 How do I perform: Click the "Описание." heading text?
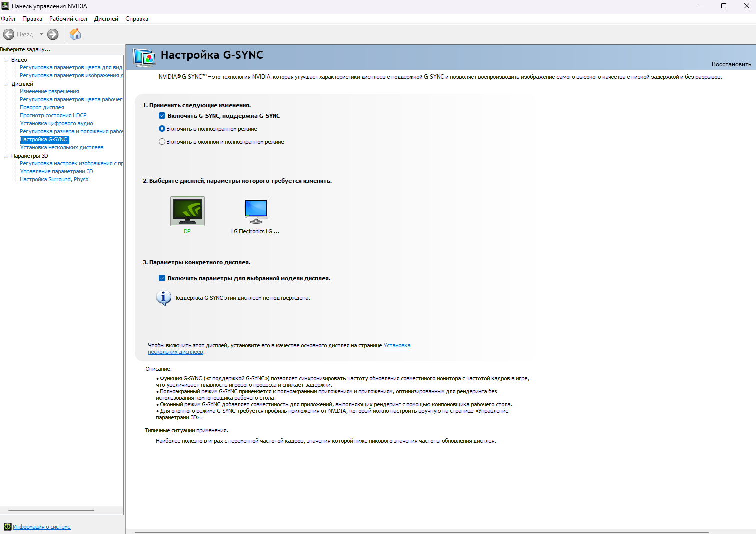coord(158,369)
